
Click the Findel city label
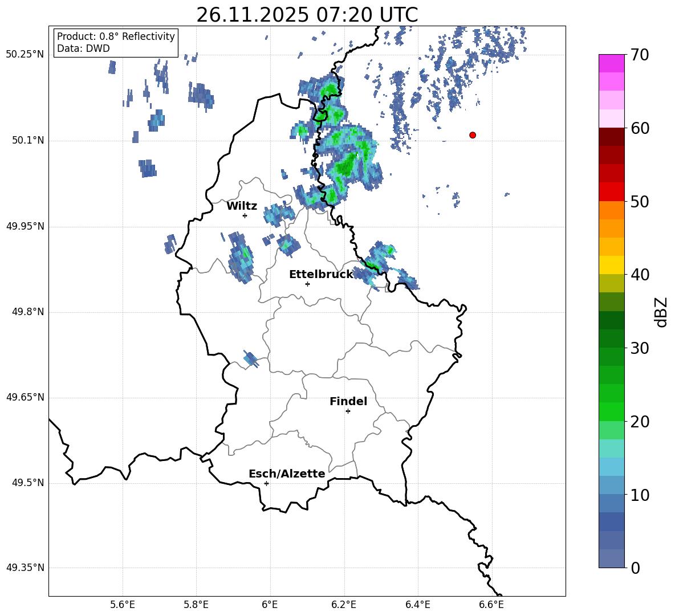pos(348,401)
